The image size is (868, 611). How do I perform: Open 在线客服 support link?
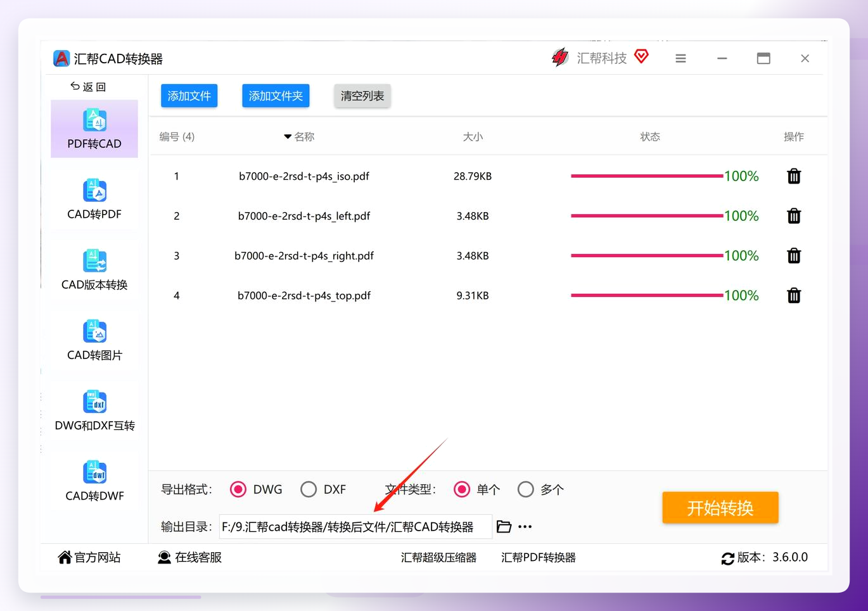189,557
